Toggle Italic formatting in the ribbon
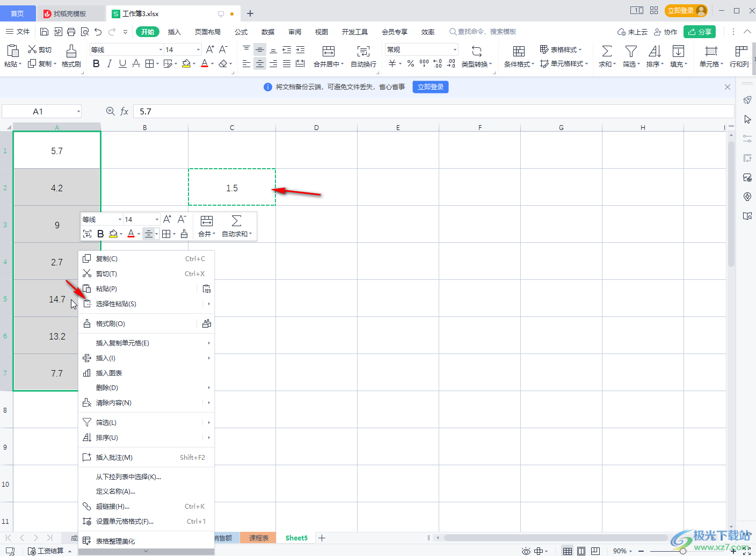 pos(110,63)
